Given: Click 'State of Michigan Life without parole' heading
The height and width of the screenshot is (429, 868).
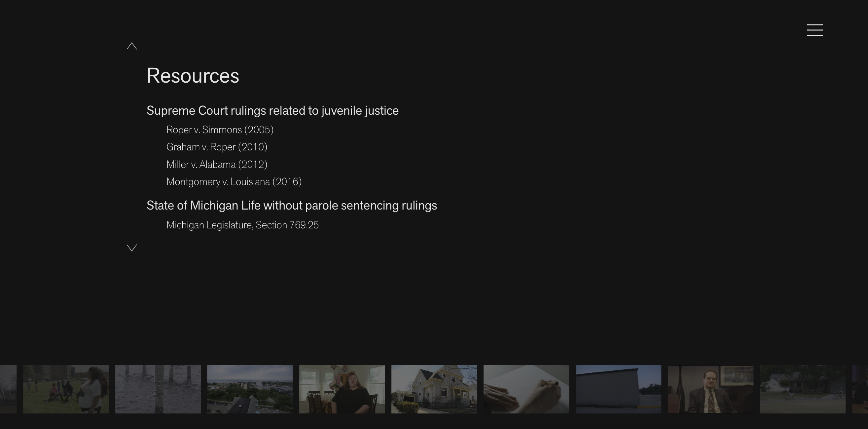Looking at the screenshot, I should [292, 205].
